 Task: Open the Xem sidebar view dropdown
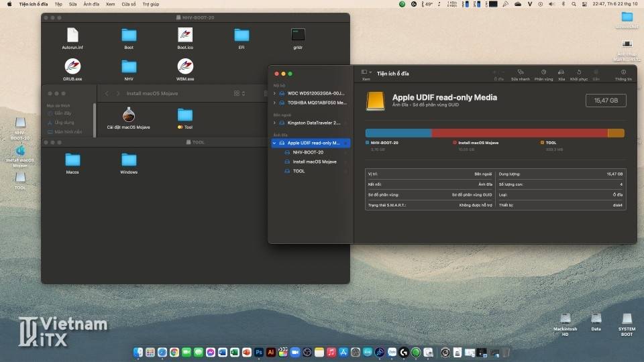366,72
